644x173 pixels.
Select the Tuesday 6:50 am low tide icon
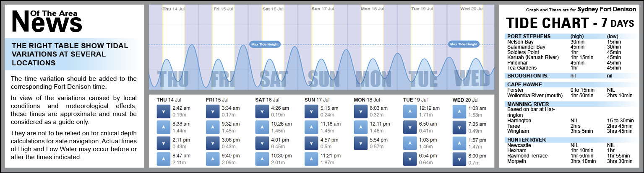point(410,127)
